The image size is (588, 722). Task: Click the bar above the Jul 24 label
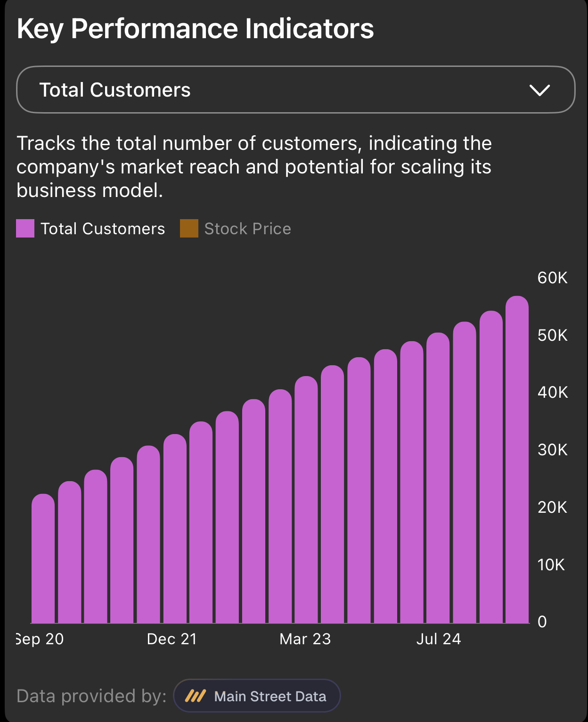coord(438,478)
